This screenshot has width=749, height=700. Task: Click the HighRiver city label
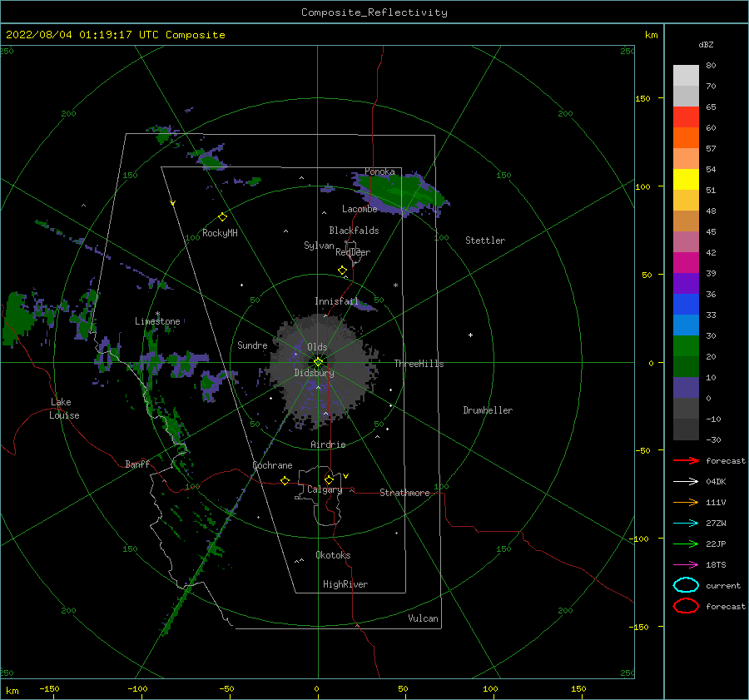coord(345,584)
